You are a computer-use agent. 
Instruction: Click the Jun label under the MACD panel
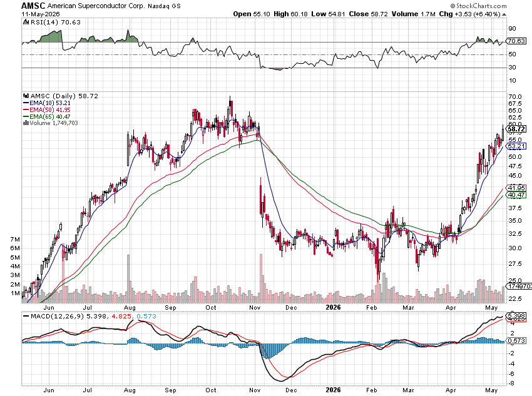(49, 390)
